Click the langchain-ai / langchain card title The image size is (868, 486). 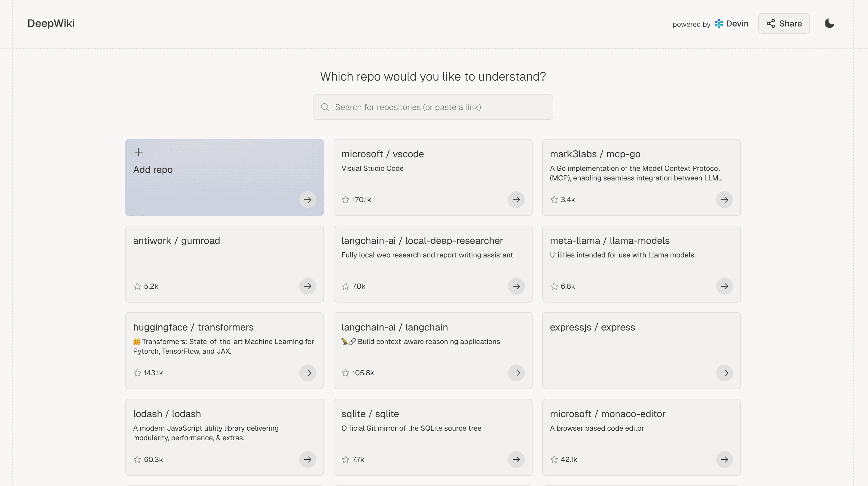pyautogui.click(x=395, y=327)
